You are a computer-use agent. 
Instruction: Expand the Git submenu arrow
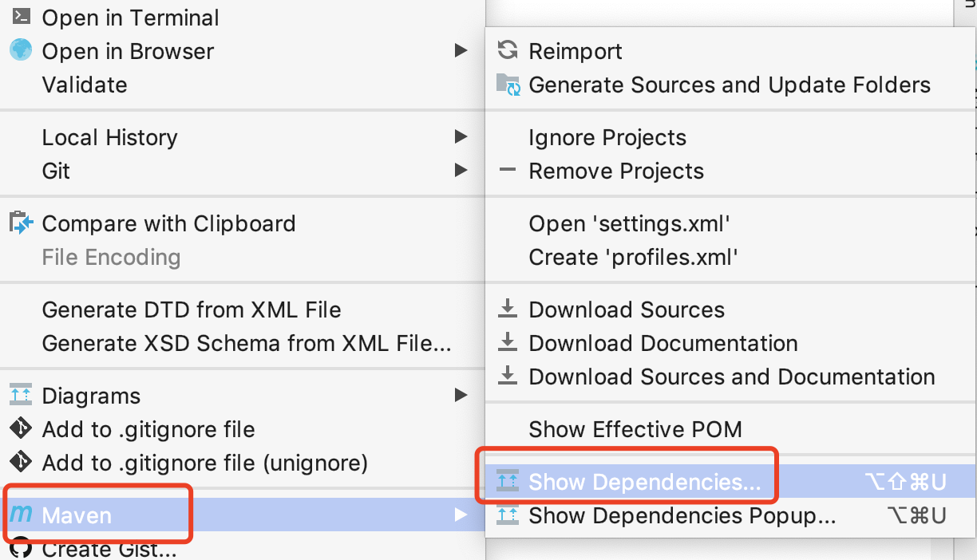[x=462, y=171]
